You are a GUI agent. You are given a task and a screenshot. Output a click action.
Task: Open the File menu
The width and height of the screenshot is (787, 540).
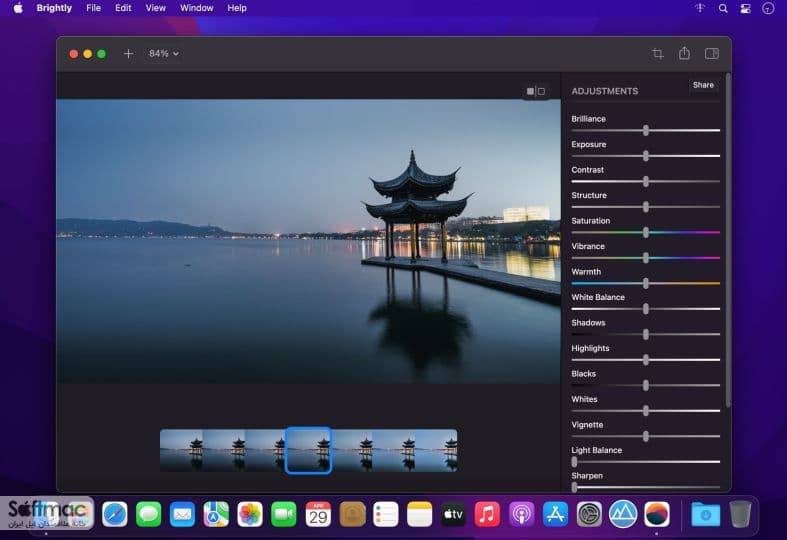click(93, 8)
